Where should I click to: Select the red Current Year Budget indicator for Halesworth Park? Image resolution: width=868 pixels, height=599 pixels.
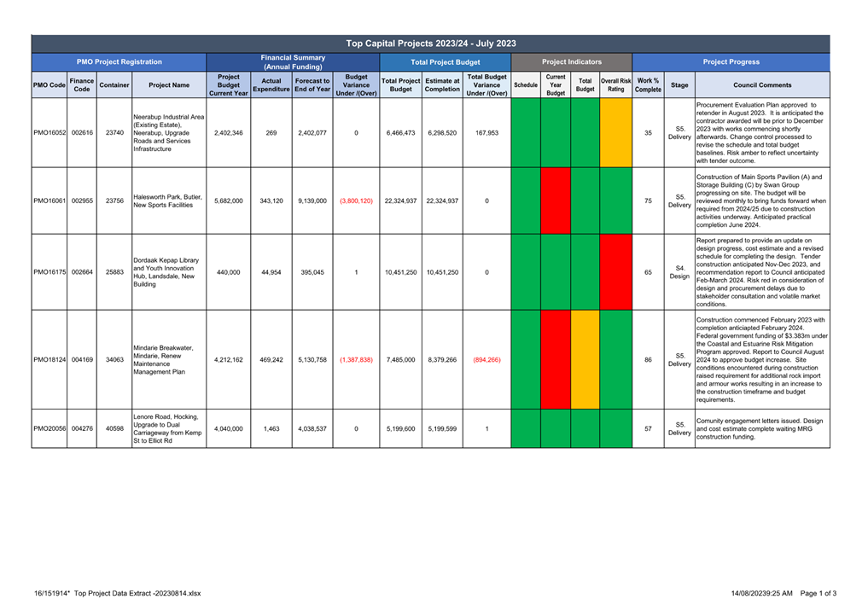coord(556,201)
